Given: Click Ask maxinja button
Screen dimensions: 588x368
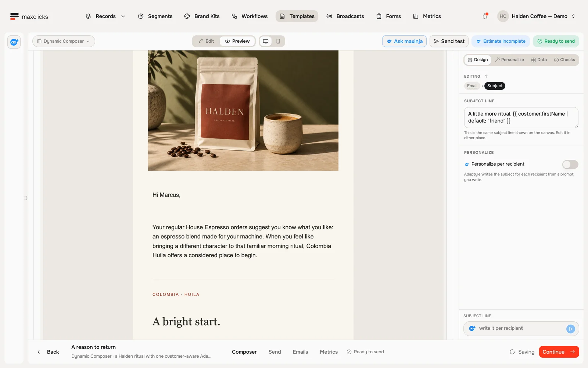Looking at the screenshot, I should pyautogui.click(x=404, y=41).
